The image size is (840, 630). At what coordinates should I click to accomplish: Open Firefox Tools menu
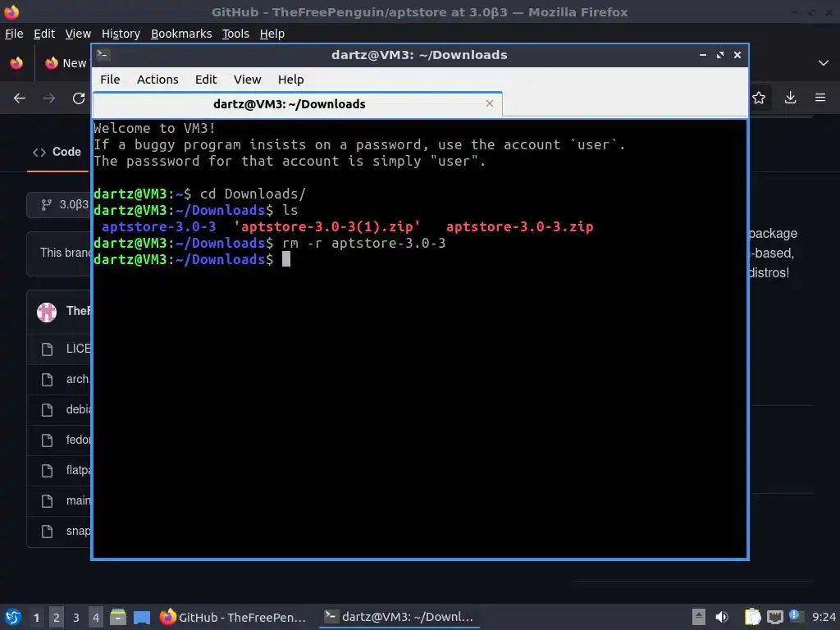pos(235,33)
